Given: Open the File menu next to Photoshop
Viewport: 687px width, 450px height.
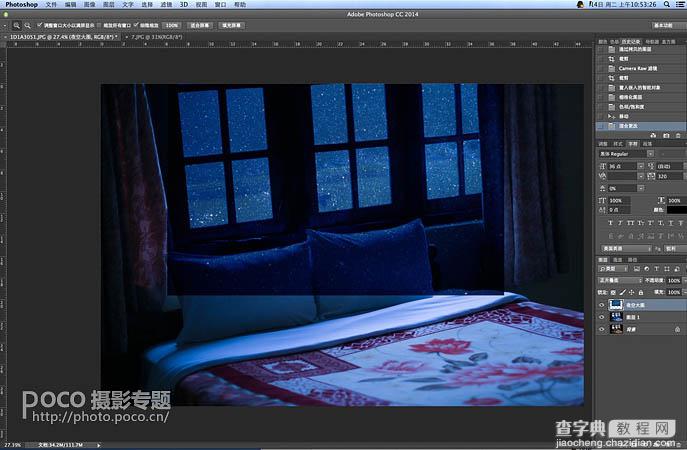Looking at the screenshot, I should 51,4.
